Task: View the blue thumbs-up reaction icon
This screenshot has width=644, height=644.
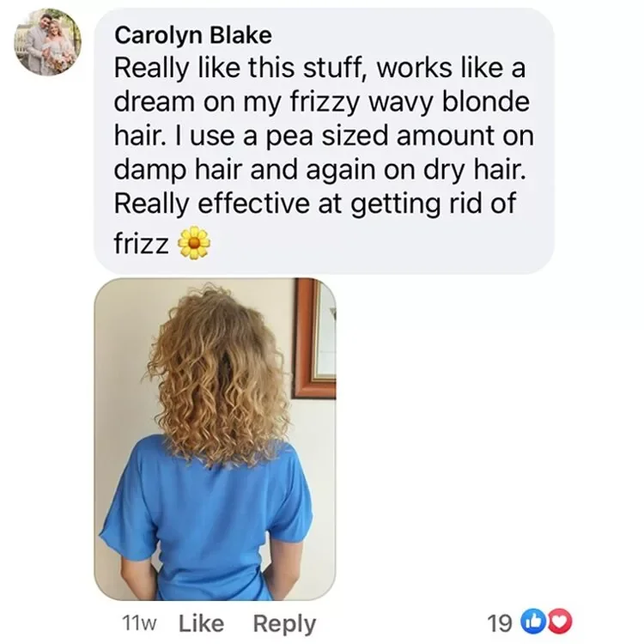Action: pyautogui.click(x=531, y=623)
